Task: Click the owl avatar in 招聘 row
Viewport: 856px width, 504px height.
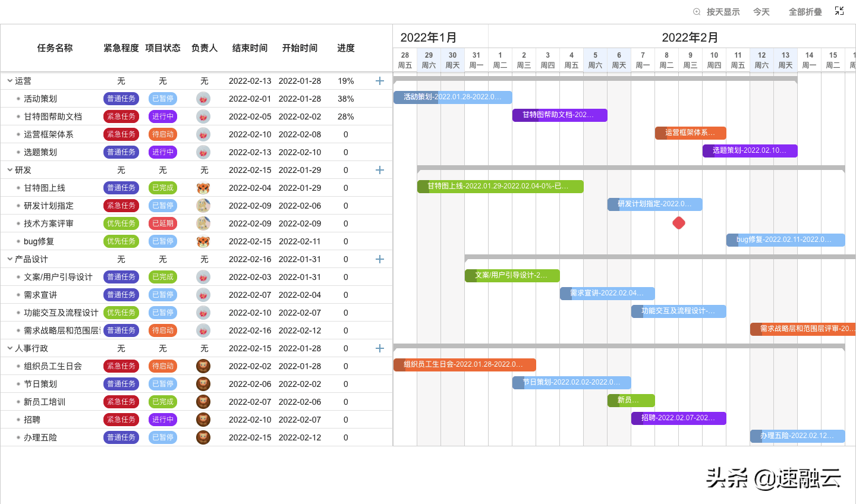Action: pos(203,420)
